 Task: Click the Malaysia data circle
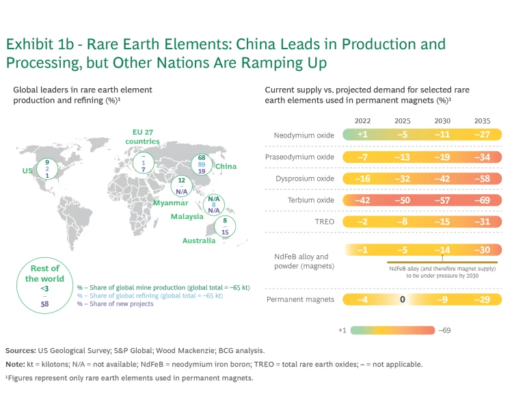click(213, 205)
